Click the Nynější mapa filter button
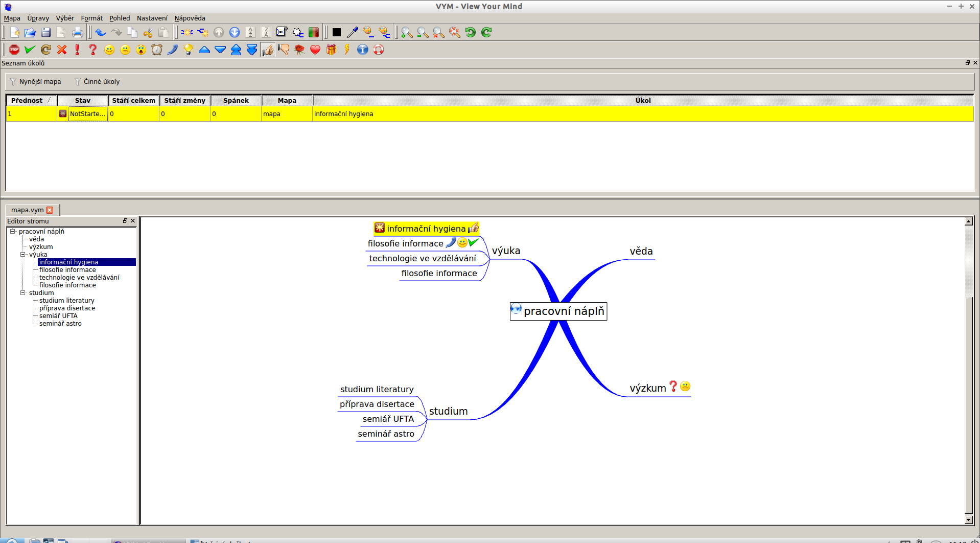Image resolution: width=980 pixels, height=543 pixels. (36, 81)
